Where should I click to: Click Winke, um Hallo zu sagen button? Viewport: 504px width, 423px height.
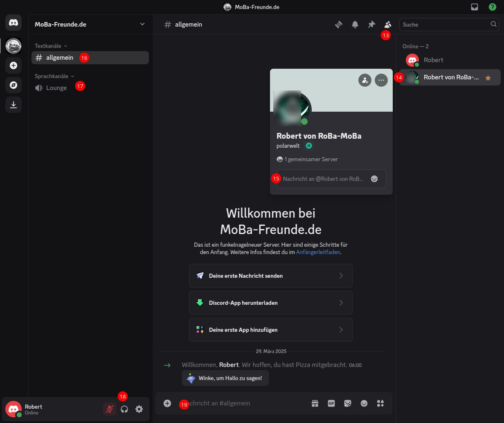(225, 378)
